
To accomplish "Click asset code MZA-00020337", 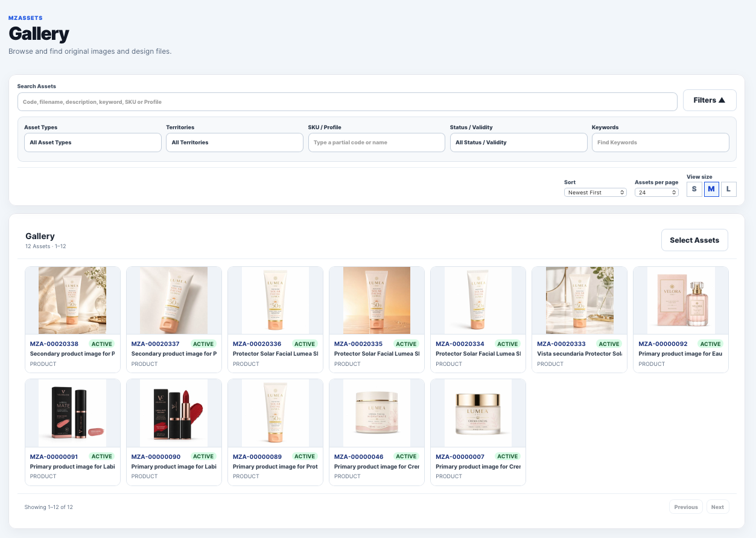I will [156, 344].
